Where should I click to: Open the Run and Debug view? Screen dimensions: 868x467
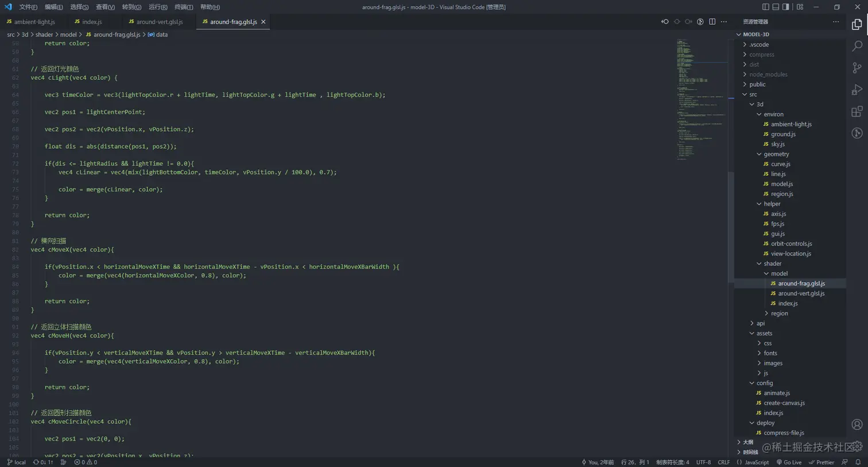click(857, 90)
